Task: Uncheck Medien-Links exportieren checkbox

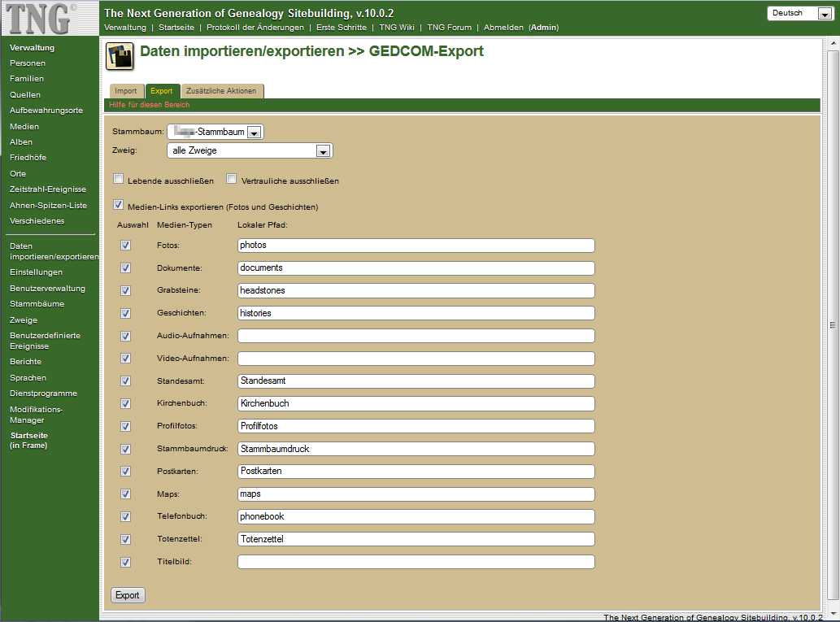Action: (119, 206)
